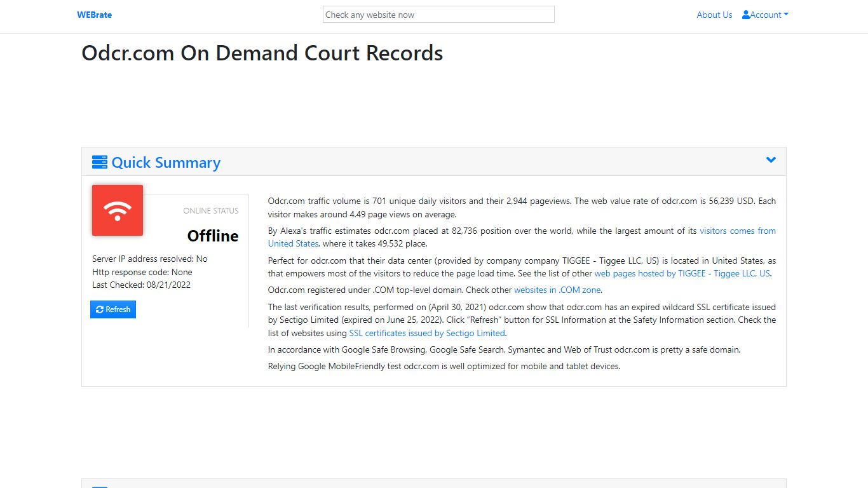Click the WEBrate logo link
This screenshot has height=488, width=868.
[x=94, y=15]
